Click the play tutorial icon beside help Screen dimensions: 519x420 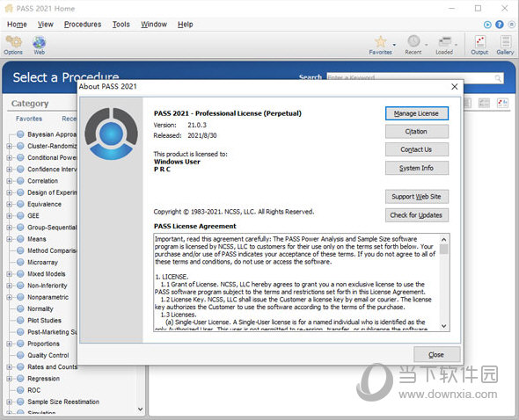click(487, 25)
